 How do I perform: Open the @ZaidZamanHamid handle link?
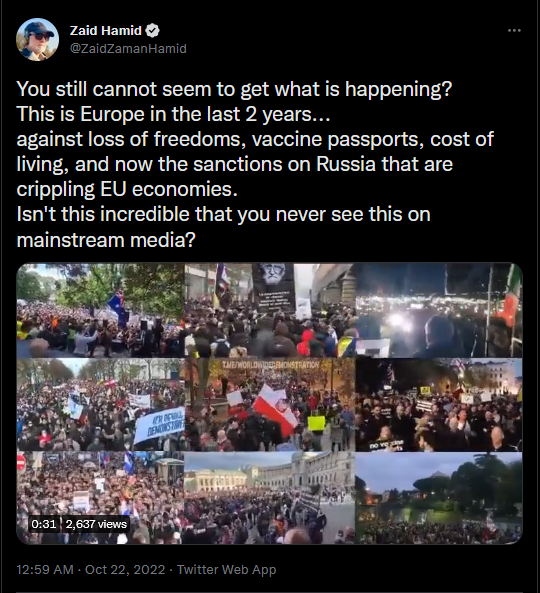pos(128,48)
